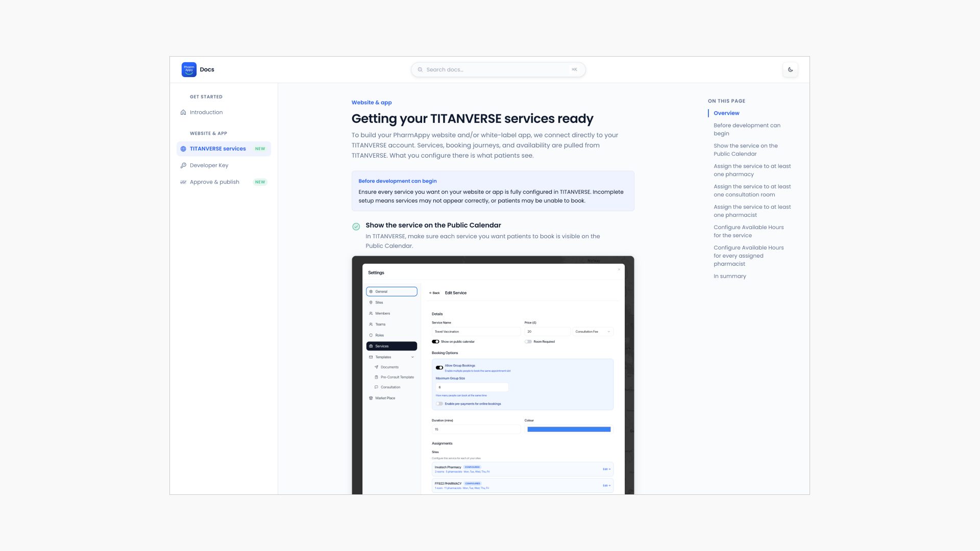The width and height of the screenshot is (980, 551).
Task: Click the 'Website & app' breadcrumb link
Action: [372, 103]
